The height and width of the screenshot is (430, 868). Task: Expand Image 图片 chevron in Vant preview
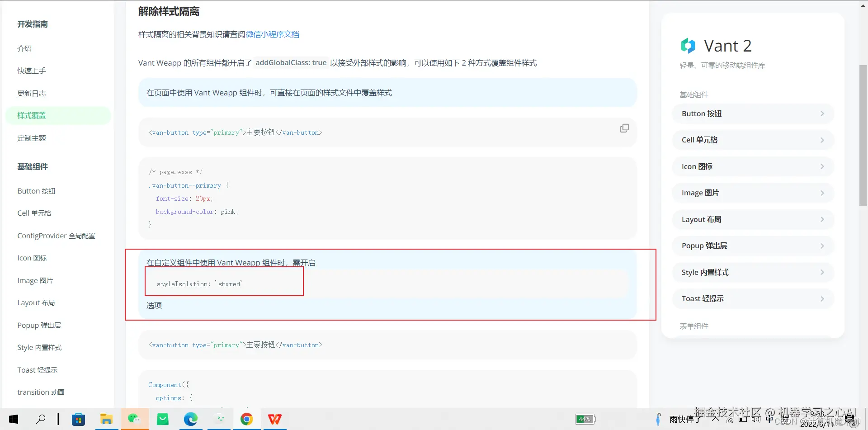pos(822,193)
